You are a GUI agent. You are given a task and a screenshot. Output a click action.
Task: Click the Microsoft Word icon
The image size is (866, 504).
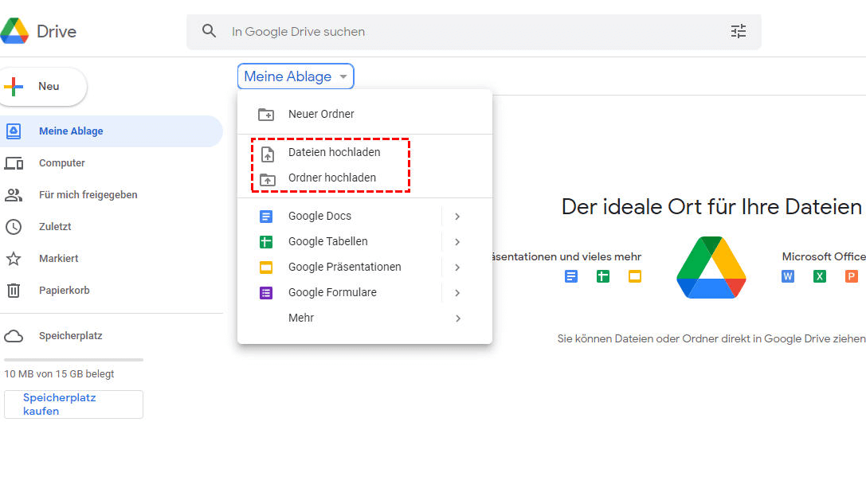coord(788,276)
